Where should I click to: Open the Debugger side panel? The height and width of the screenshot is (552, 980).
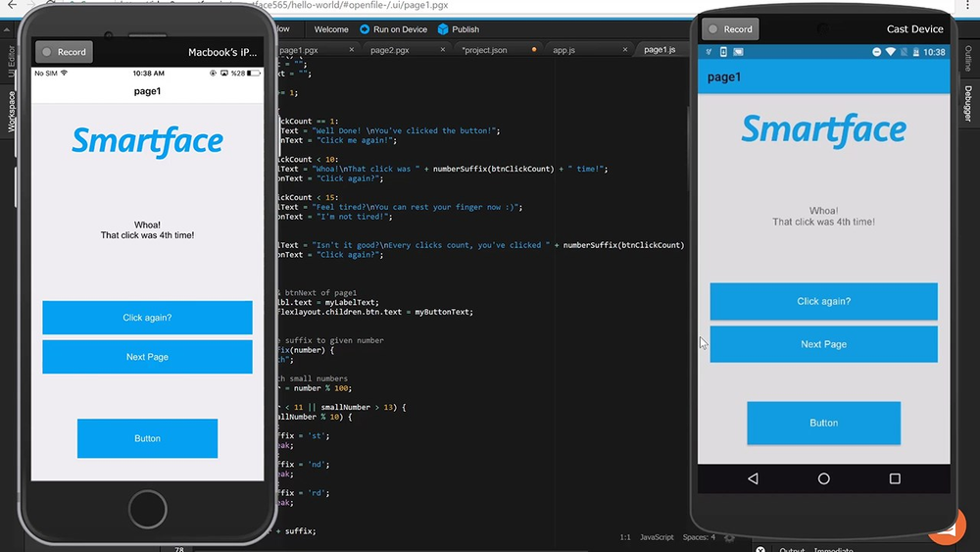(x=968, y=103)
